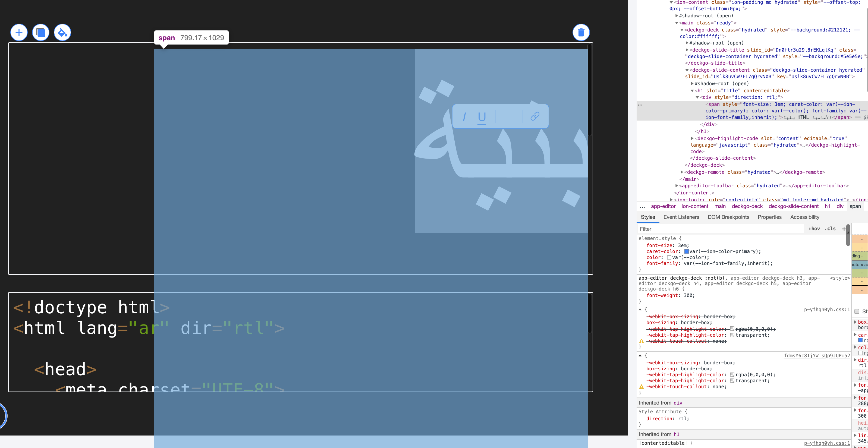
Task: Check the Show all checkbox in computed pane
Action: point(857,312)
